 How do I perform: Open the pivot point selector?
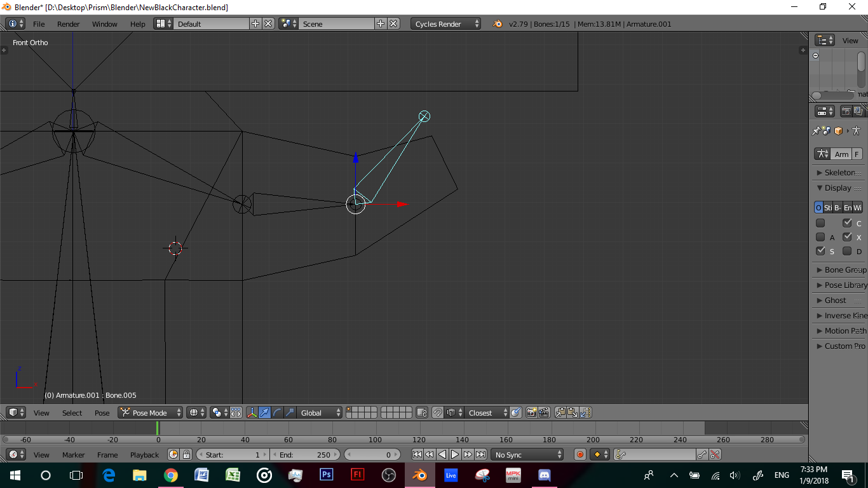220,412
